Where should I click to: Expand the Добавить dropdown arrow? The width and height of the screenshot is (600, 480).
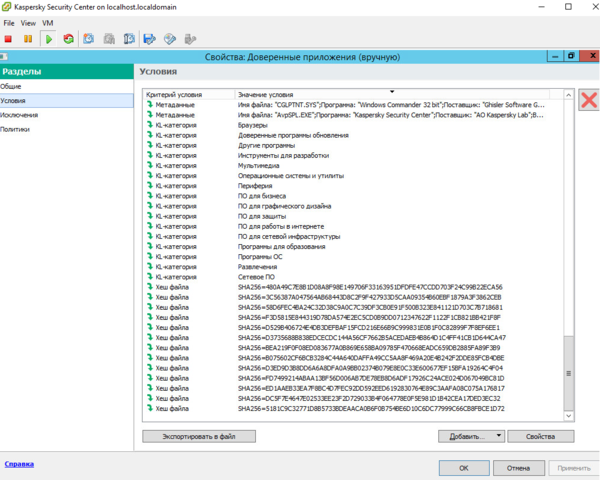pyautogui.click(x=498, y=436)
